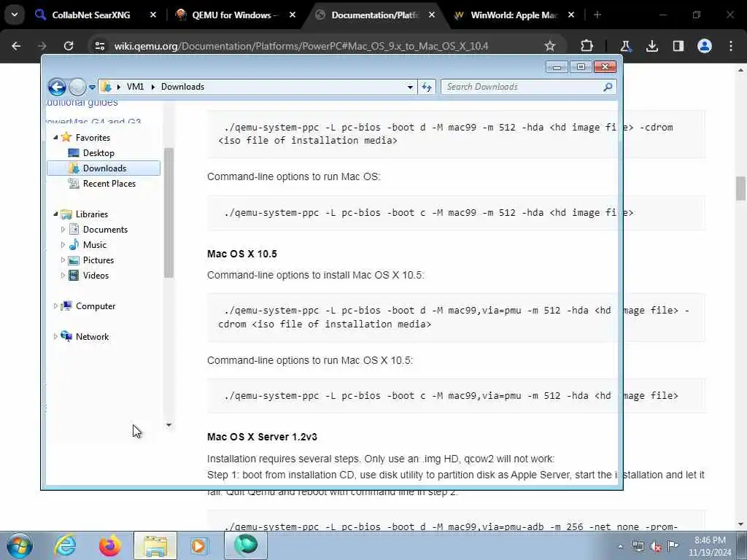Collapse the Favorites group
The image size is (747, 560).
(55, 137)
